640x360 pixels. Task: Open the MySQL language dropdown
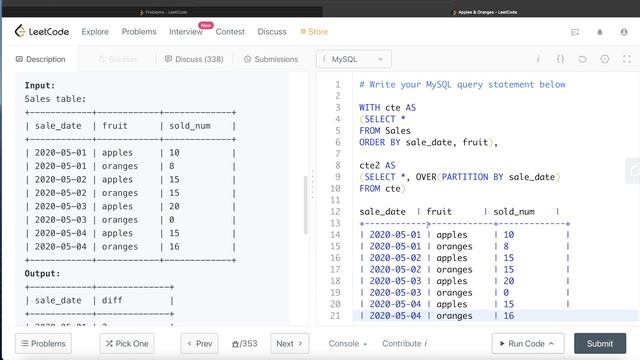[353, 59]
